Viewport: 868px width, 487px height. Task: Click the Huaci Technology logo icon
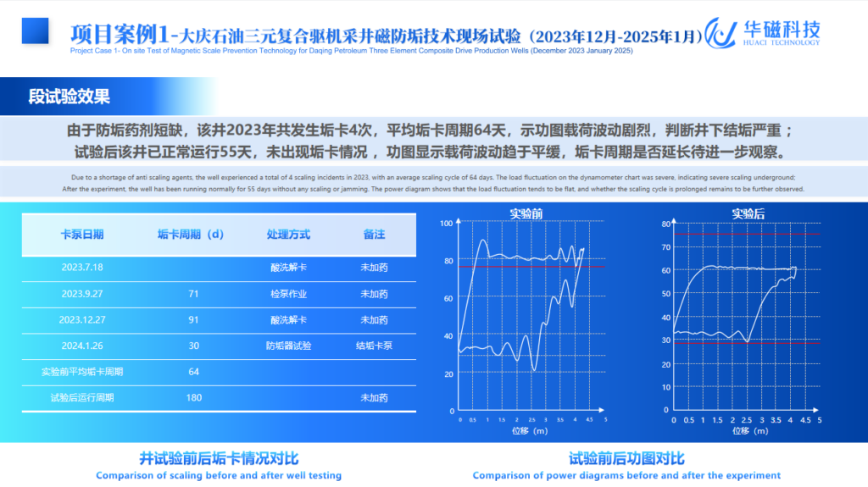coord(721,32)
